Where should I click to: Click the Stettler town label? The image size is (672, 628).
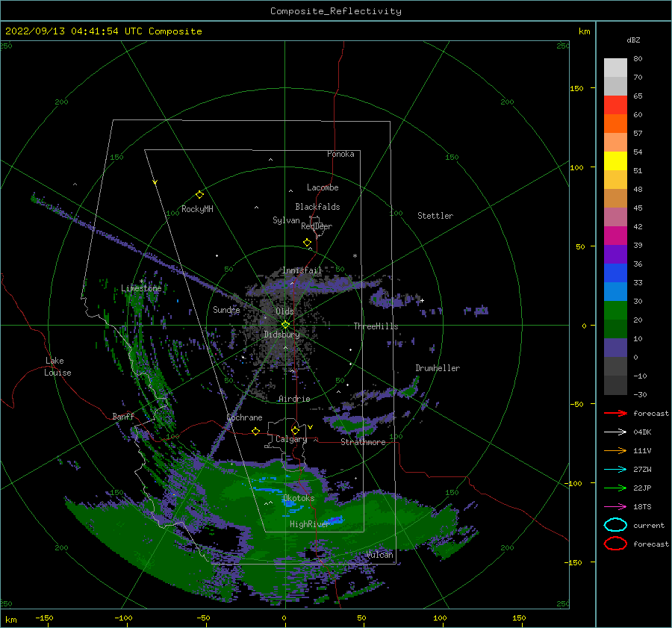point(435,216)
